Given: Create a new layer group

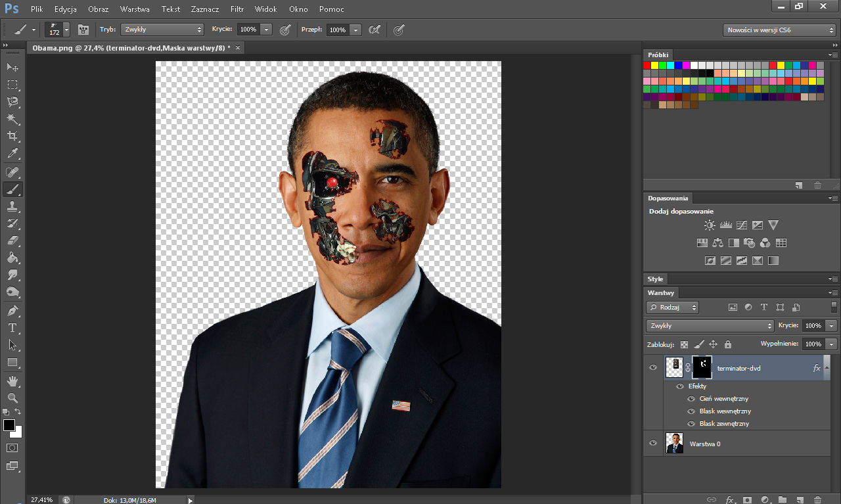Looking at the screenshot, I should tap(783, 500).
